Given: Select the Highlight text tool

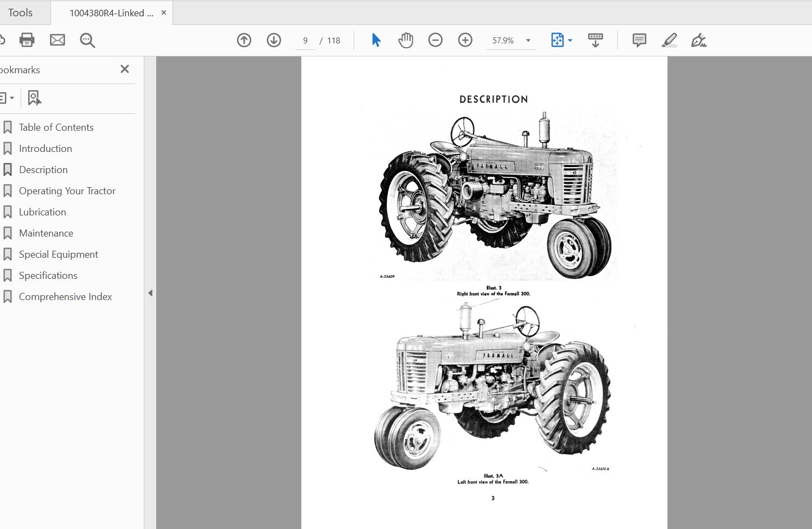Looking at the screenshot, I should click(669, 40).
